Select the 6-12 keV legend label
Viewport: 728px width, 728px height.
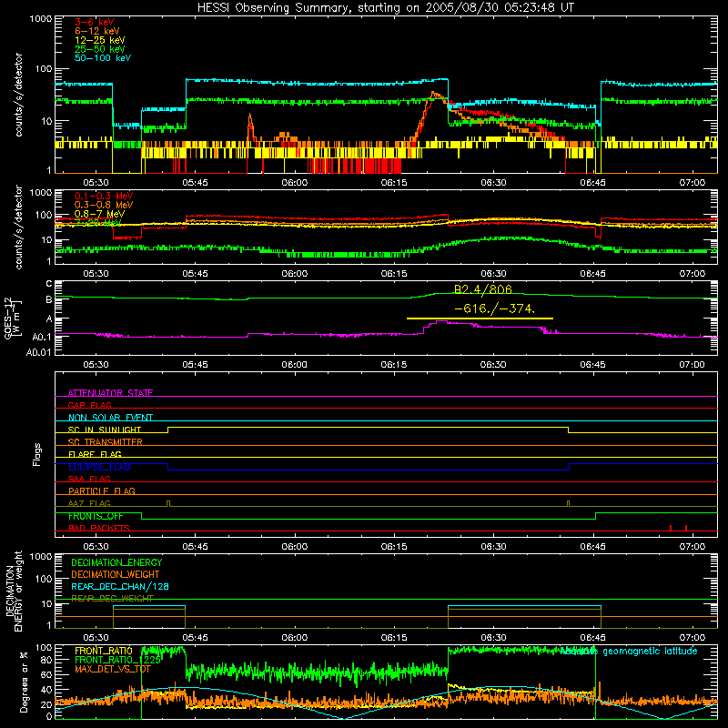coord(97,31)
